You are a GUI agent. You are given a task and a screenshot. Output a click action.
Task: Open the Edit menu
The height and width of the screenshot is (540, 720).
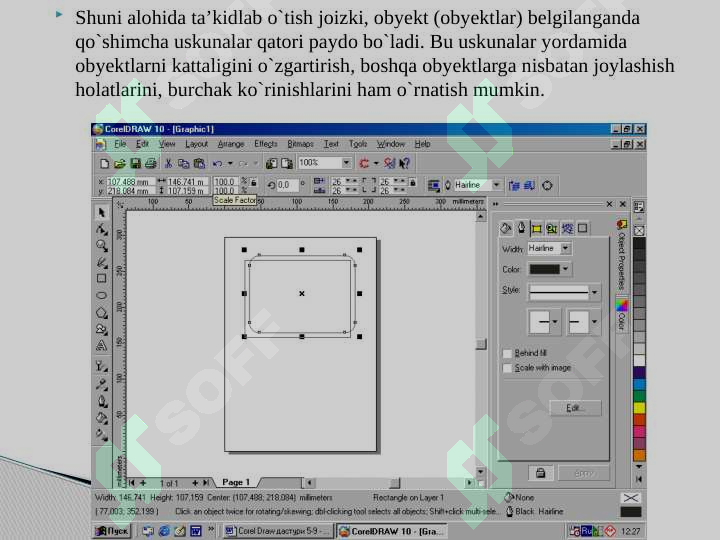(142, 144)
